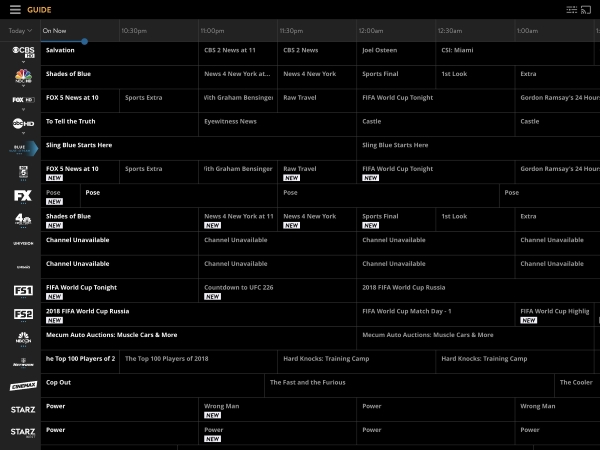600x450 pixels.
Task: Select the CBS HD channel logo
Action: pos(22,53)
